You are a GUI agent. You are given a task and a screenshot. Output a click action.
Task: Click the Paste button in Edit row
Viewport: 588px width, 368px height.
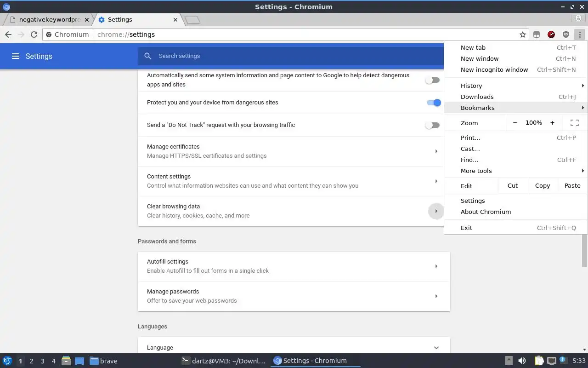click(x=572, y=186)
